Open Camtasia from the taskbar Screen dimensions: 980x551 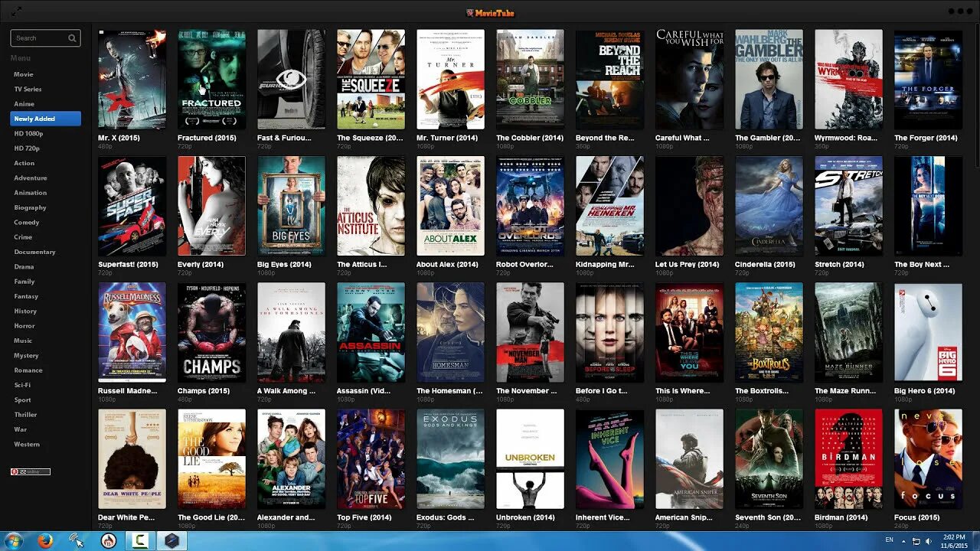pyautogui.click(x=141, y=540)
